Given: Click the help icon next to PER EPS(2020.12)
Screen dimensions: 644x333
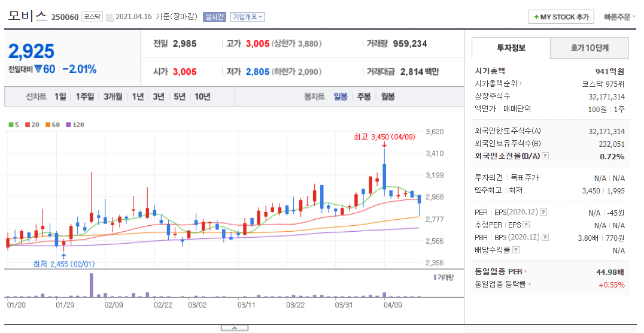Looking at the screenshot, I should click(543, 212).
